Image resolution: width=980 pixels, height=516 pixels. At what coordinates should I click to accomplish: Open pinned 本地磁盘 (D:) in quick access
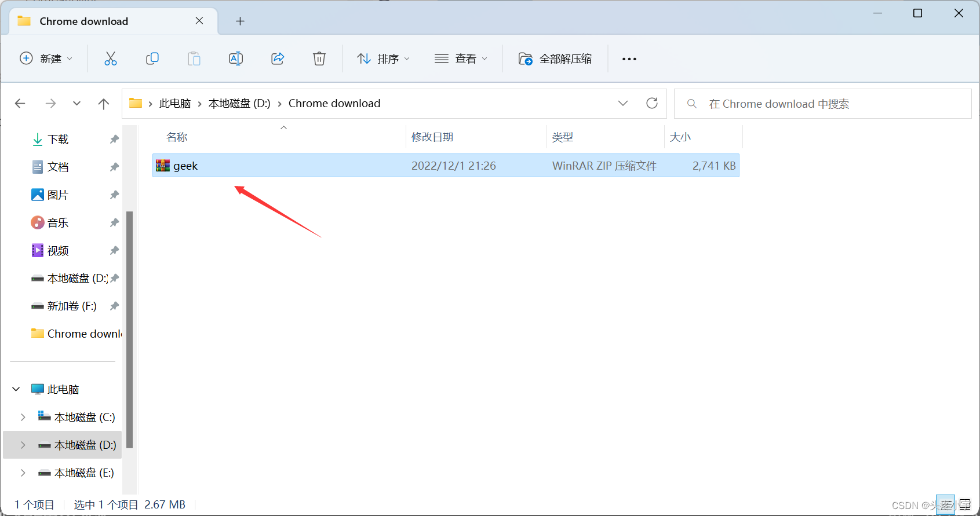point(69,279)
